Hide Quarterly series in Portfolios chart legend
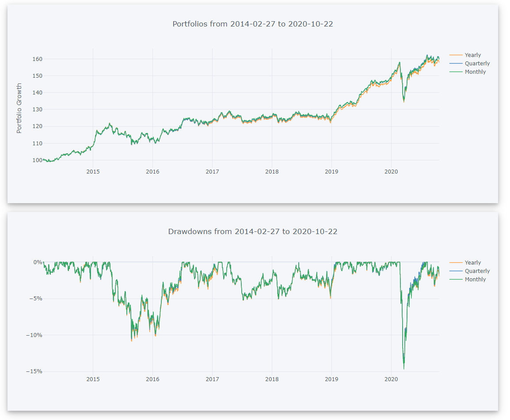Screen dimensions: 510x420 [x=477, y=64]
